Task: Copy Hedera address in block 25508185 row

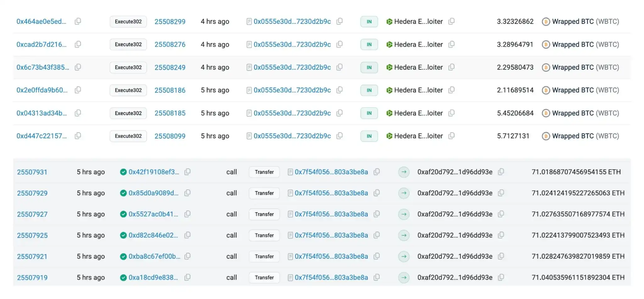Action: [451, 113]
